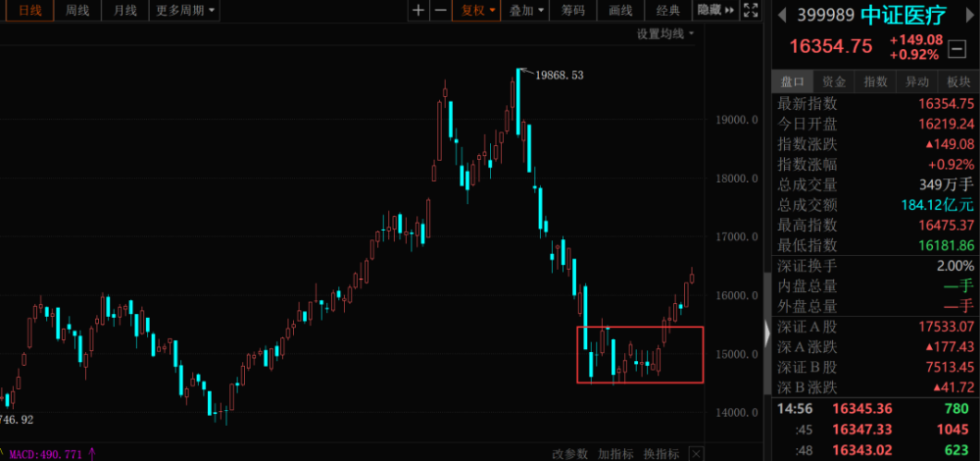The width and height of the screenshot is (980, 461).
Task: Click the tall cyan candle at the 19868.53 peak
Action: point(518,101)
